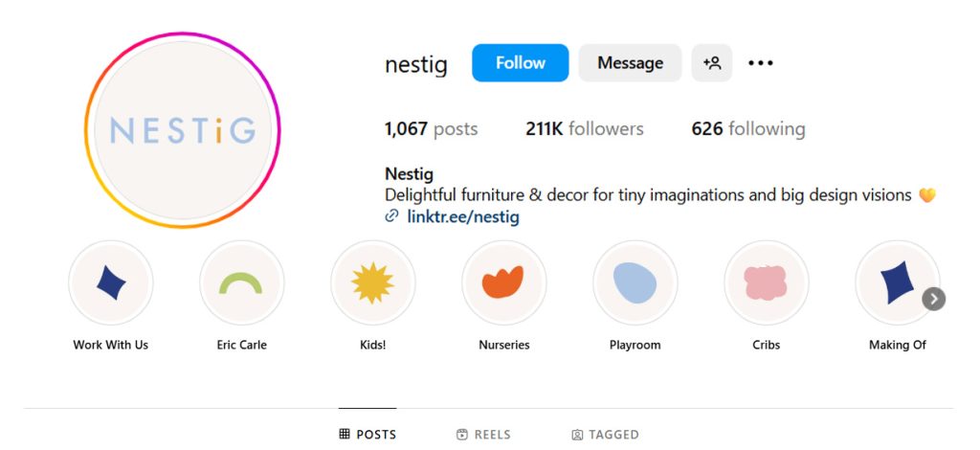Viewport: 980px width, 450px height.
Task: Open the Playroom highlight blue blob icon
Action: (x=635, y=282)
